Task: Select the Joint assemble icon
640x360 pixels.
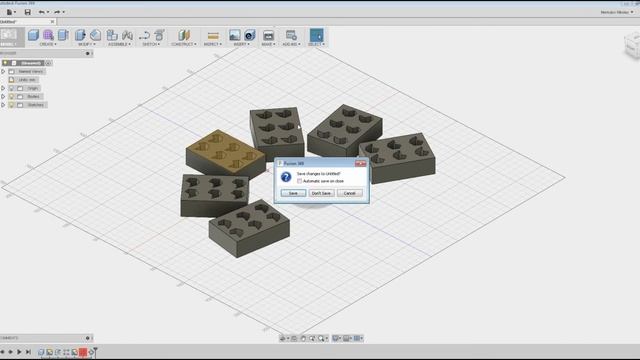Action: point(127,35)
